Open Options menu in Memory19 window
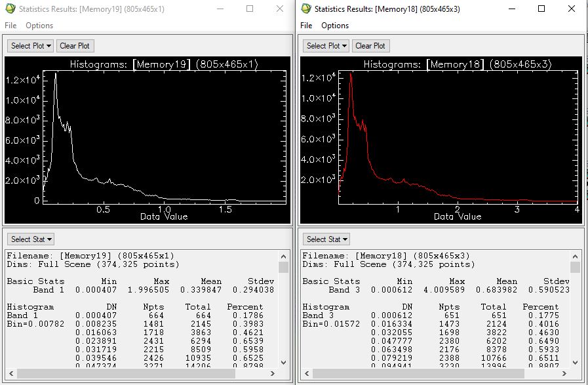 click(x=39, y=26)
